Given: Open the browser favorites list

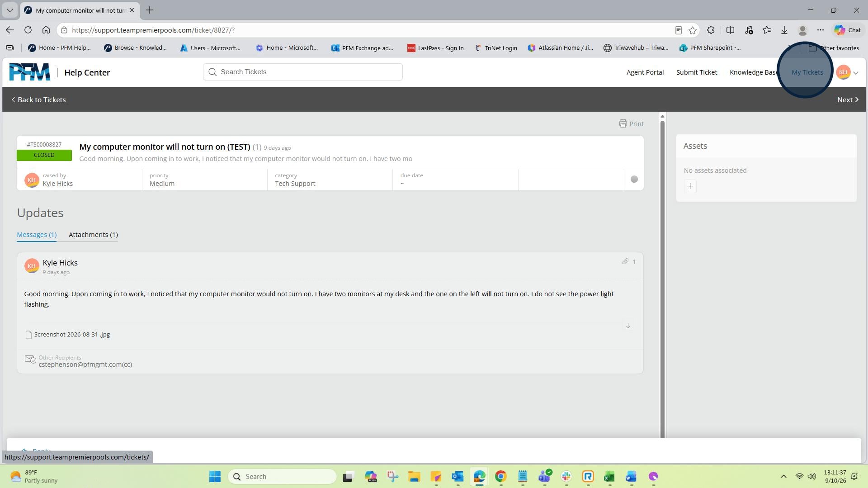Looking at the screenshot, I should click(x=767, y=30).
